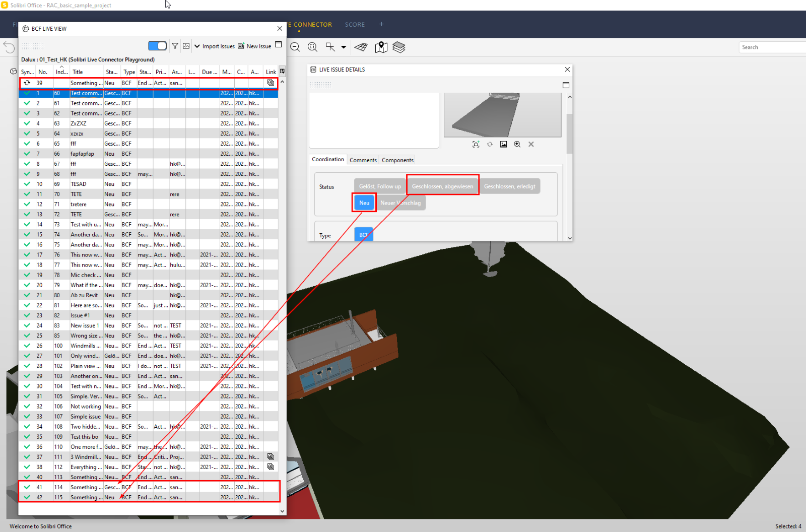
Task: Click the undo arrow icon
Action: (9, 47)
